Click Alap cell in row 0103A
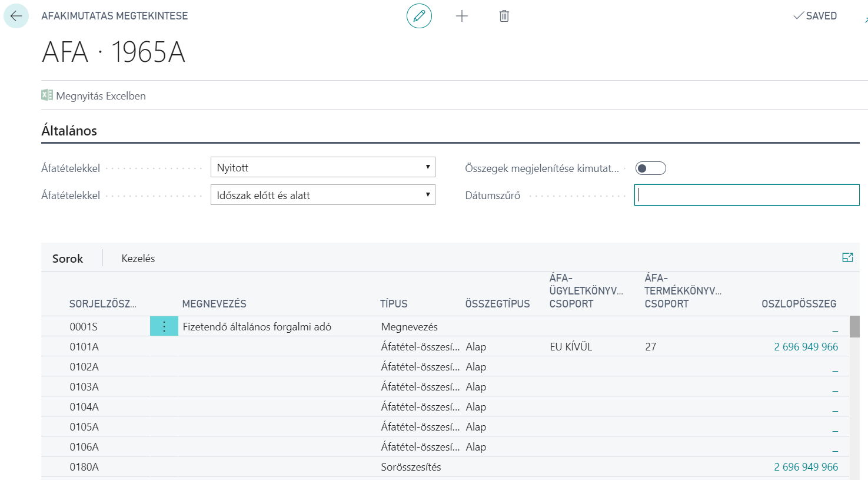The height and width of the screenshot is (480, 868). 476,387
